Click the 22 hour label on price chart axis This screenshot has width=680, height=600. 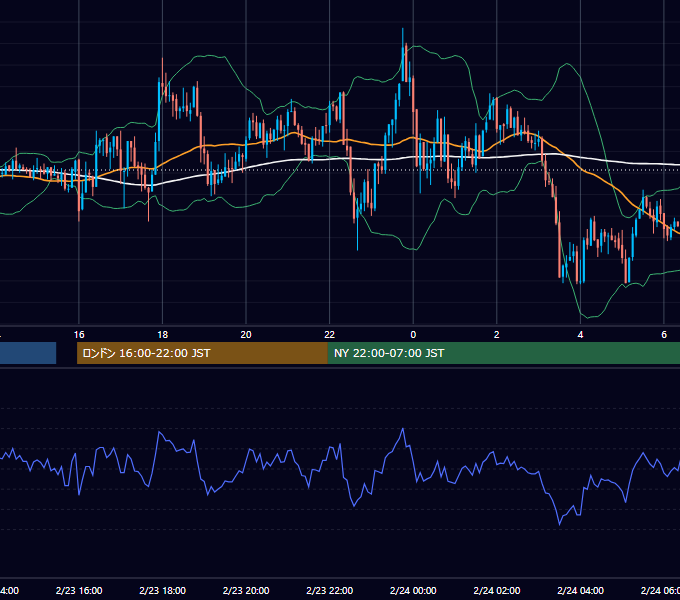(x=330, y=335)
